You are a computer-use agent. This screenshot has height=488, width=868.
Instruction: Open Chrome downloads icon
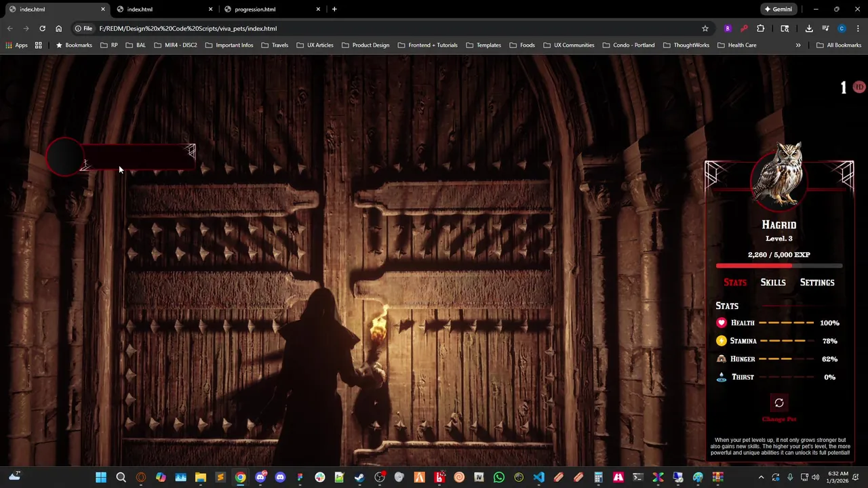coord(809,28)
